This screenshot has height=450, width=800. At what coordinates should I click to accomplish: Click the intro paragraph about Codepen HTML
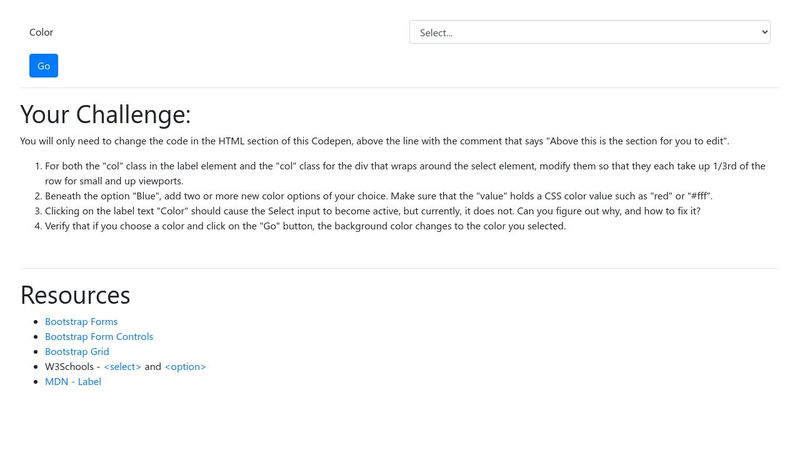click(374, 141)
